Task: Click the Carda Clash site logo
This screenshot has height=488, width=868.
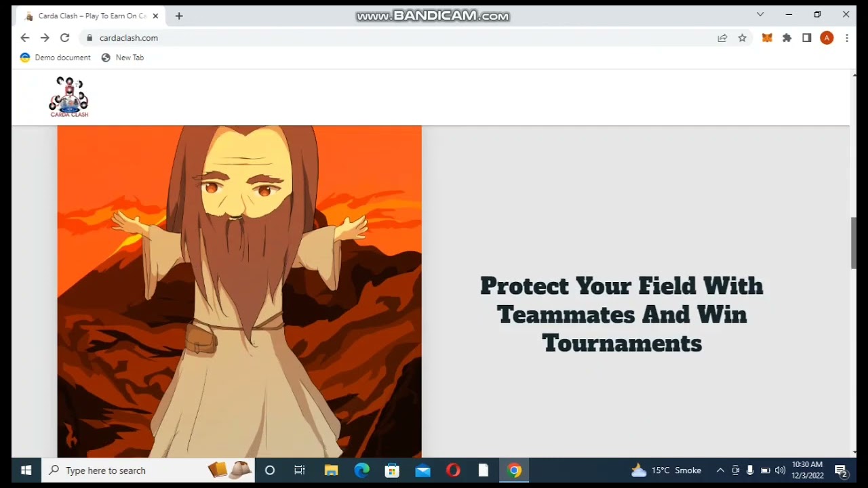Action: coord(68,97)
